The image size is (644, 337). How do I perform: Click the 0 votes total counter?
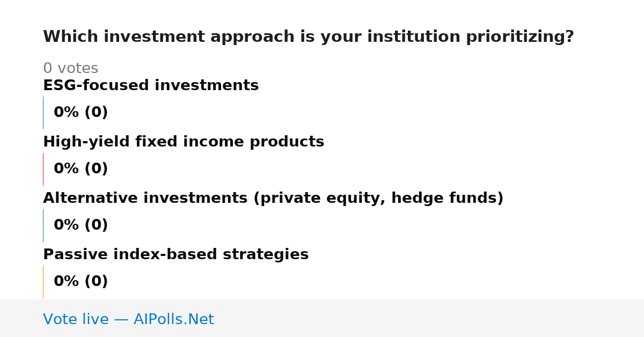(x=71, y=68)
